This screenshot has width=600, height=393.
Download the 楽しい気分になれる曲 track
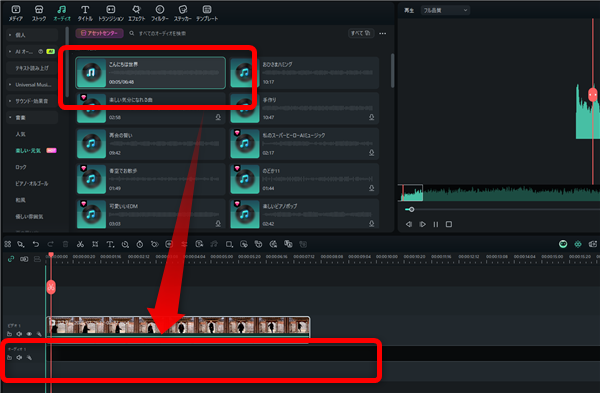[218, 117]
